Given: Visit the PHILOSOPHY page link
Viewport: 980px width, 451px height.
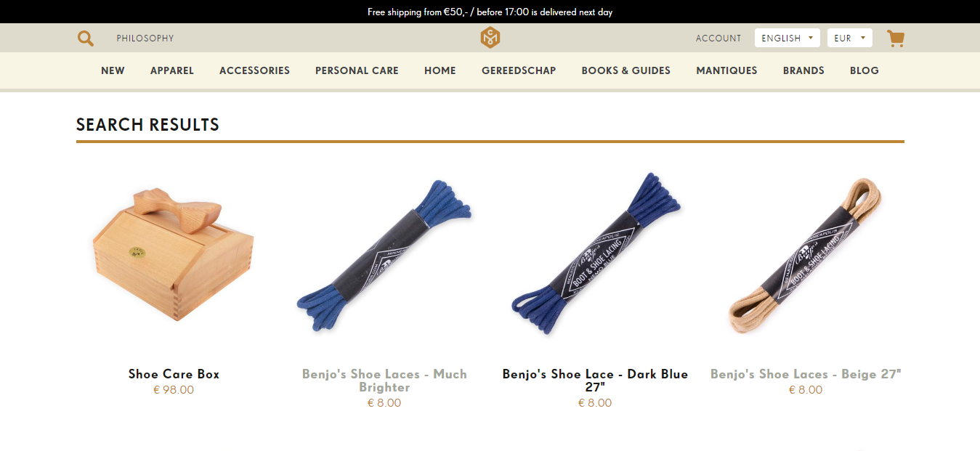Looking at the screenshot, I should click(x=145, y=38).
